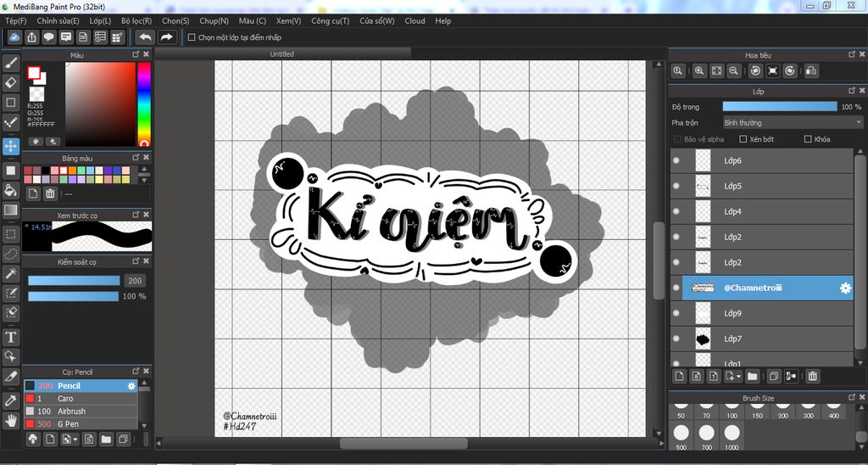Open the Pha trộn blending dropdown
This screenshot has height=465, width=868.
point(793,122)
